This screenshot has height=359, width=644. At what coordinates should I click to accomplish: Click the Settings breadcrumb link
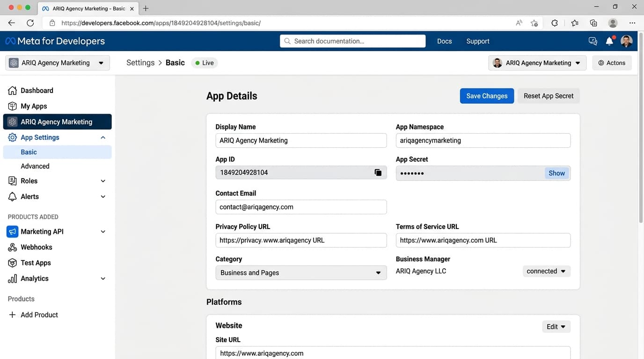point(140,63)
